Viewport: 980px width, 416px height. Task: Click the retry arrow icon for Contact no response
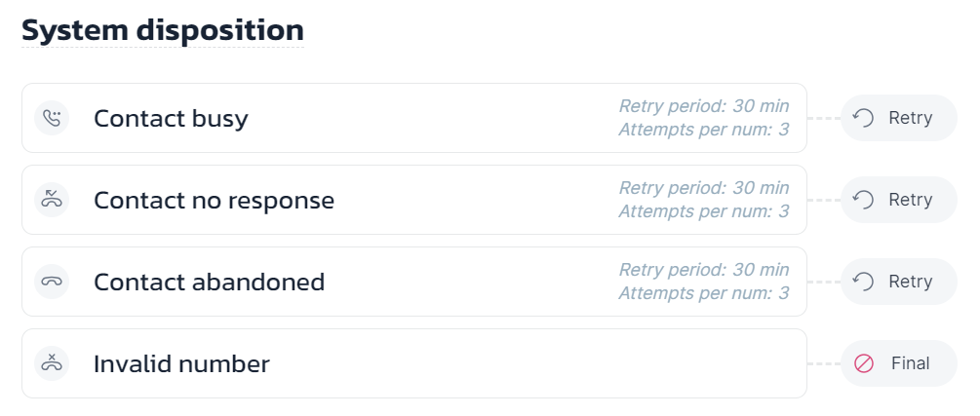point(863,200)
